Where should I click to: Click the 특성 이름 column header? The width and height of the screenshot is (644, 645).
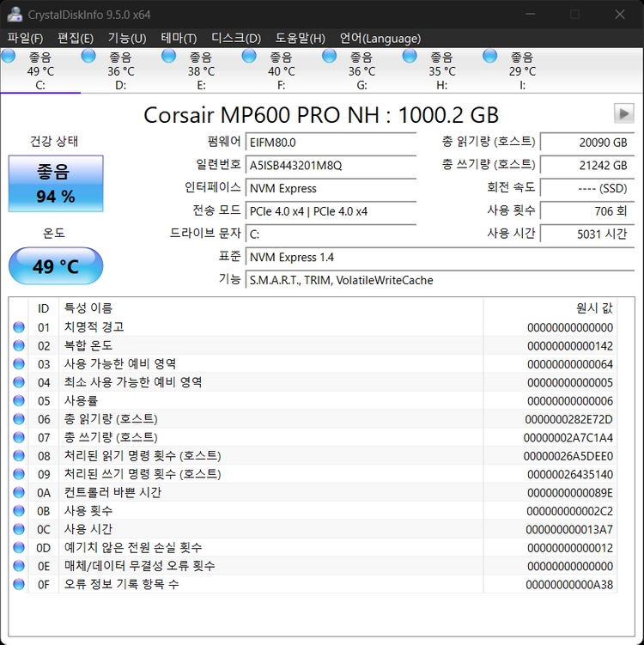click(271, 308)
